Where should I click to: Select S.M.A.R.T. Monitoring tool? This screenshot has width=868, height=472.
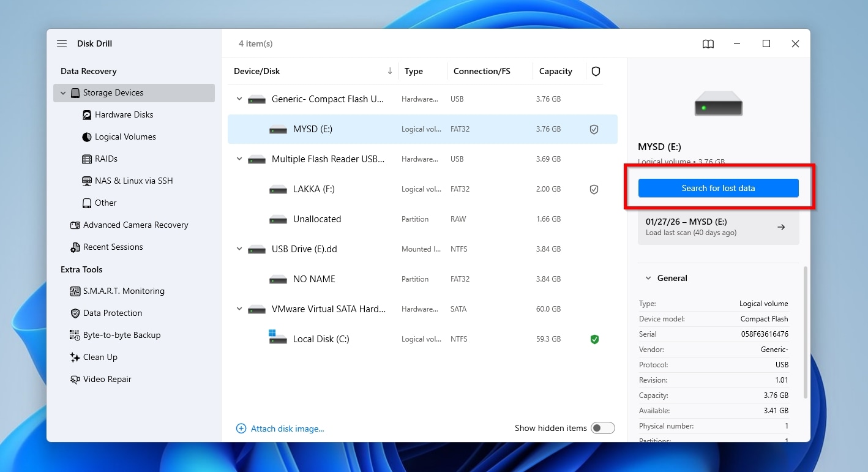(124, 291)
